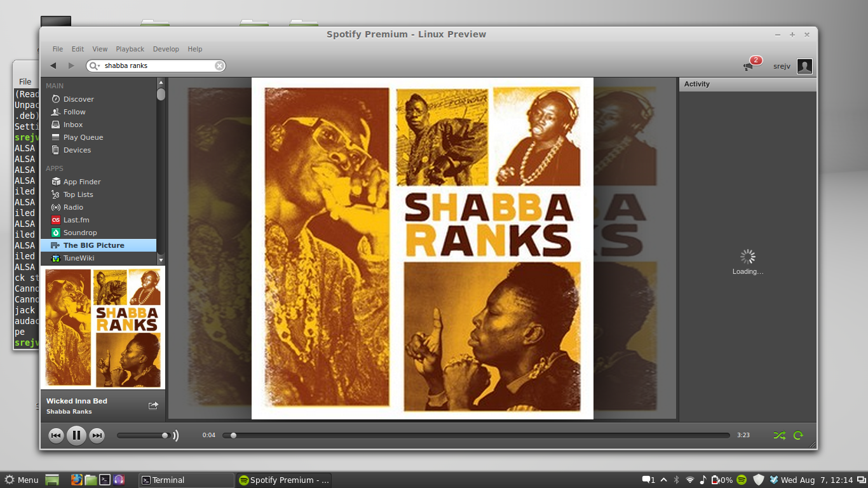Open Top Lists app
The height and width of the screenshot is (488, 868).
98,194
